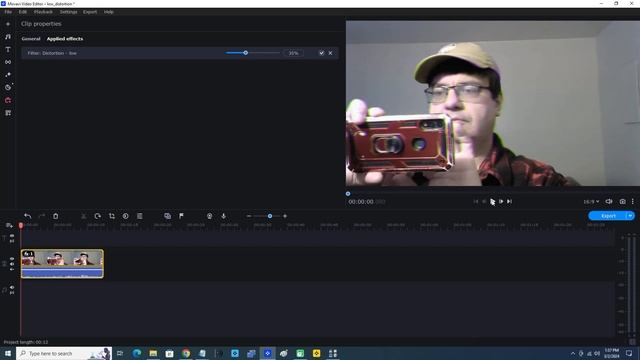
Task: Zoom in timeline with plus icon
Action: pyautogui.click(x=285, y=216)
